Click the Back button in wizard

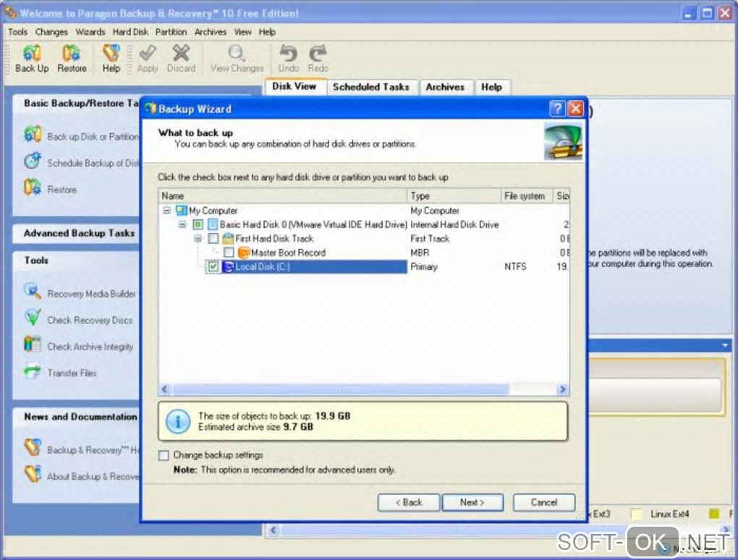[x=409, y=503]
